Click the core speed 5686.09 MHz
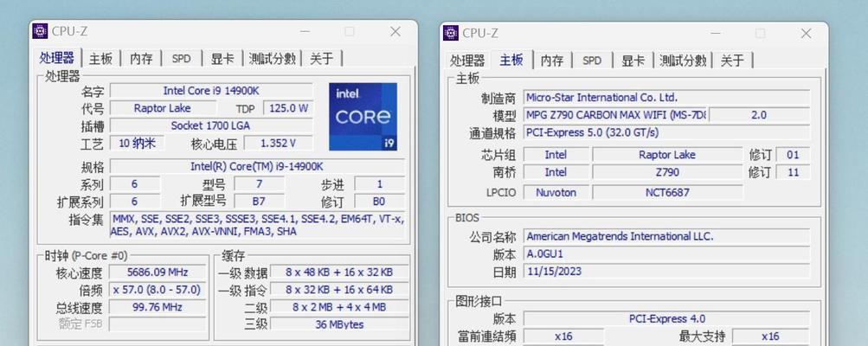This screenshot has width=868, height=346. point(158,272)
